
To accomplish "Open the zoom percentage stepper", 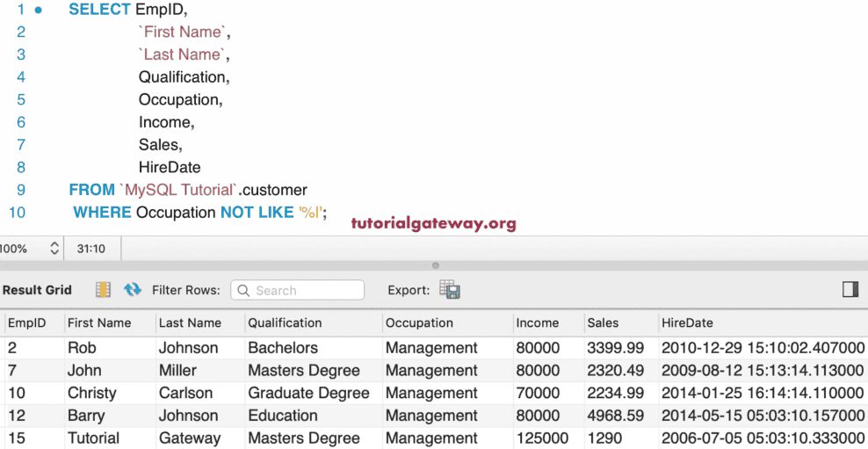I will 54,249.
